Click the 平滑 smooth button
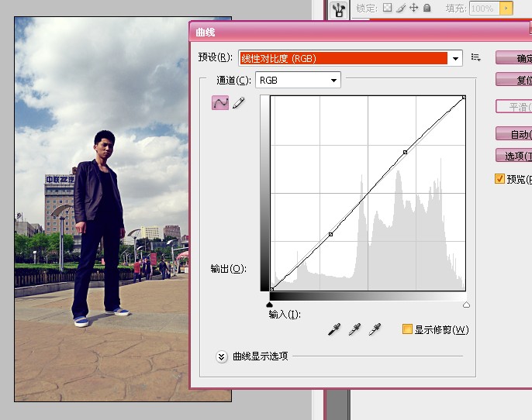Screen dimensions: 532x420 [513, 107]
